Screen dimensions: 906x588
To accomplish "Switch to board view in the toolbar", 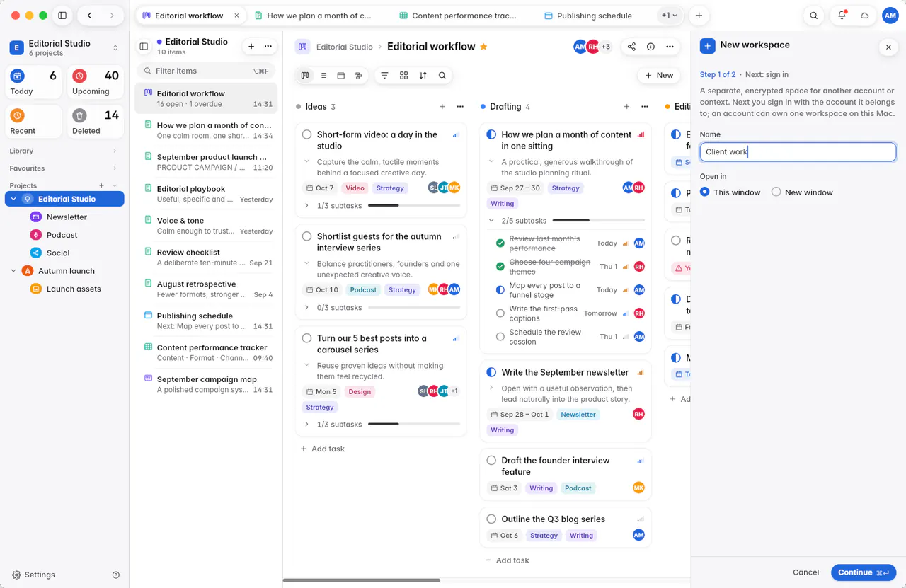I will click(x=305, y=75).
